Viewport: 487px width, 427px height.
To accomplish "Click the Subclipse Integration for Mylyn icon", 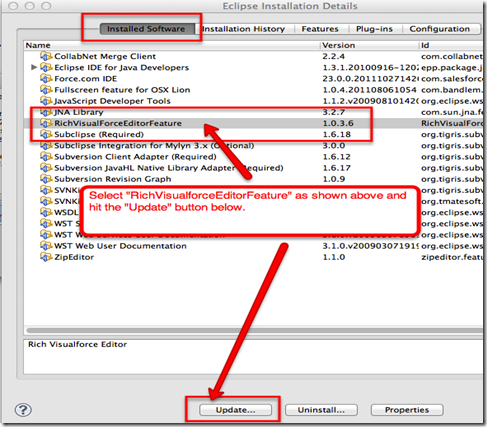I will (46, 146).
